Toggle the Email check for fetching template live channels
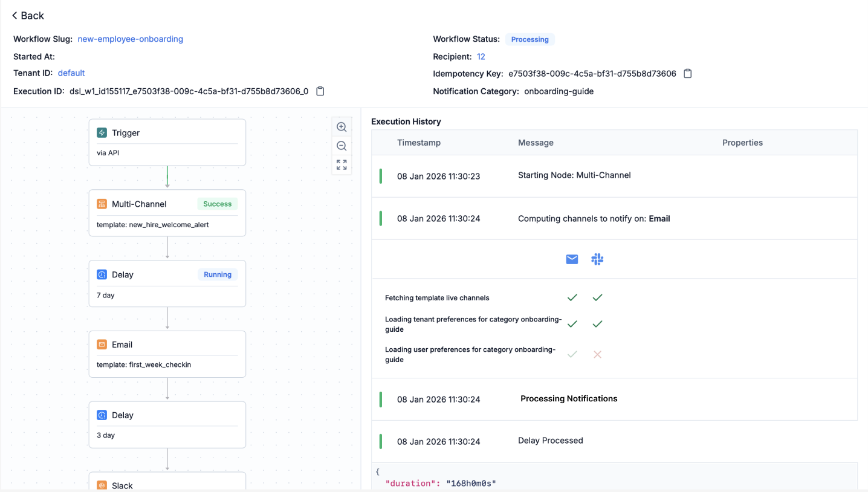 [572, 297]
